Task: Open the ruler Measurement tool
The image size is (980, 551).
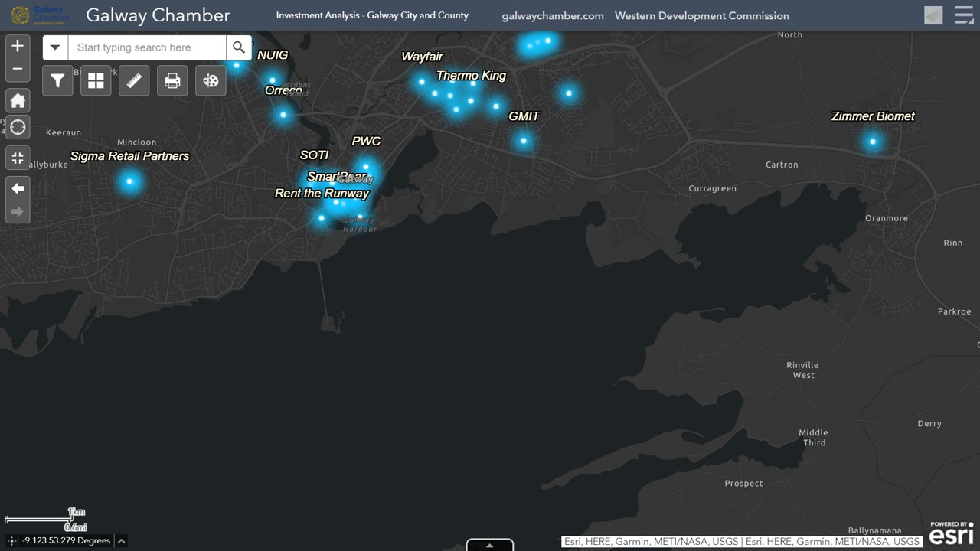Action: (x=134, y=80)
